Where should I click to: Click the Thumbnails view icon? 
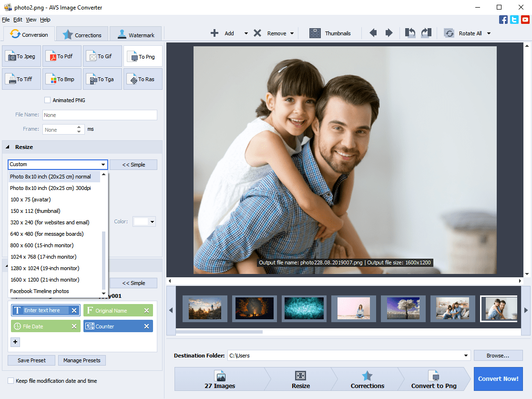[315, 33]
